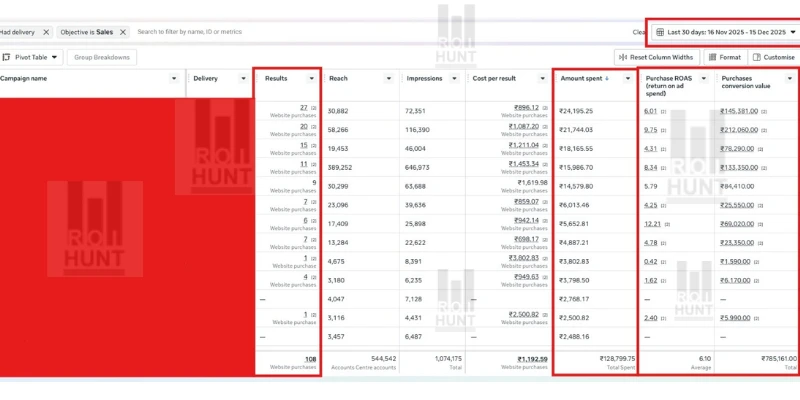Open the Last 30 days date range picker
This screenshot has height=400, width=800.
pos(726,32)
